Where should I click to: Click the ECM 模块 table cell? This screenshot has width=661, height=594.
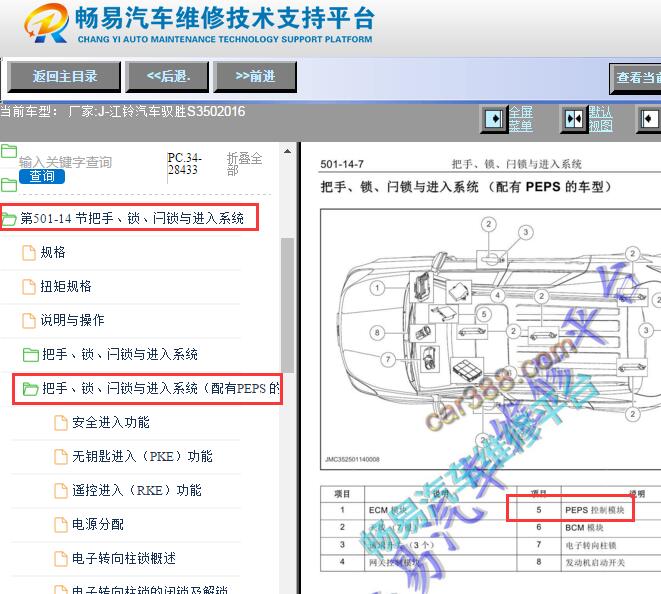[388, 510]
